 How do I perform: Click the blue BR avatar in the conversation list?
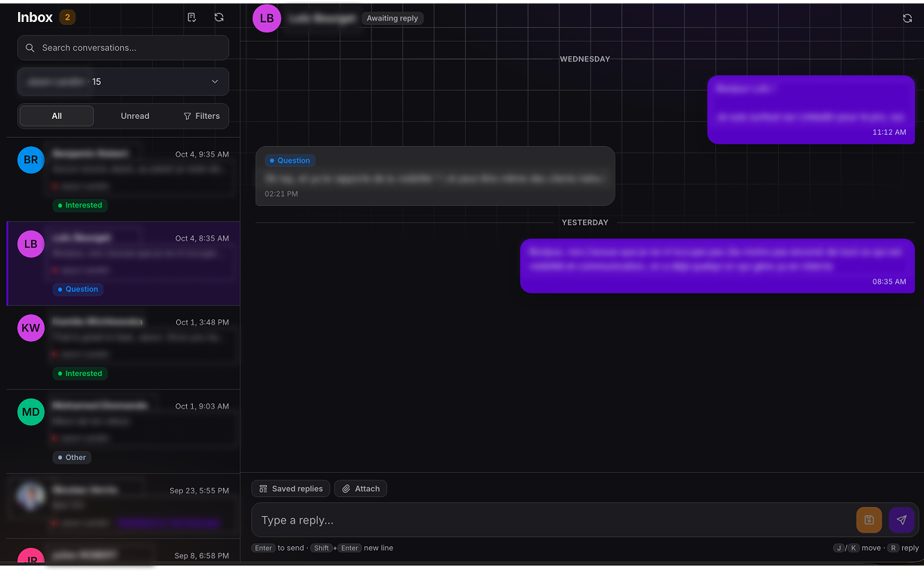tap(31, 160)
